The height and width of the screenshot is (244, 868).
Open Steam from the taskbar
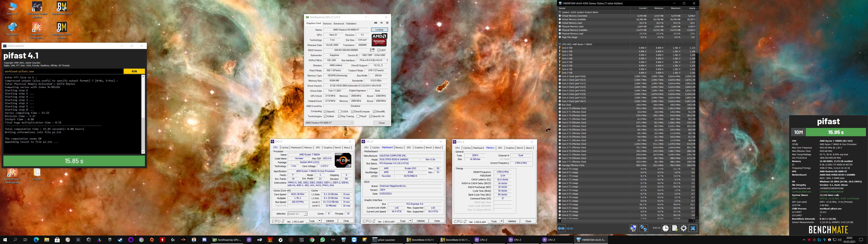tap(120, 240)
